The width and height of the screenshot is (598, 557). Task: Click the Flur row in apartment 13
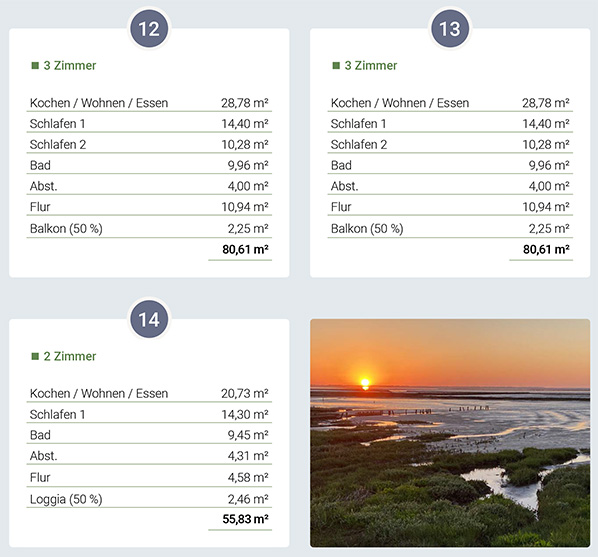[x=450, y=207]
